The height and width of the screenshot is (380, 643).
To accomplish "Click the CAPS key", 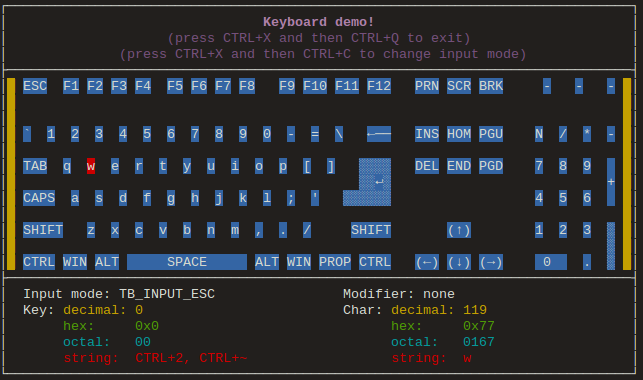I will [x=39, y=198].
